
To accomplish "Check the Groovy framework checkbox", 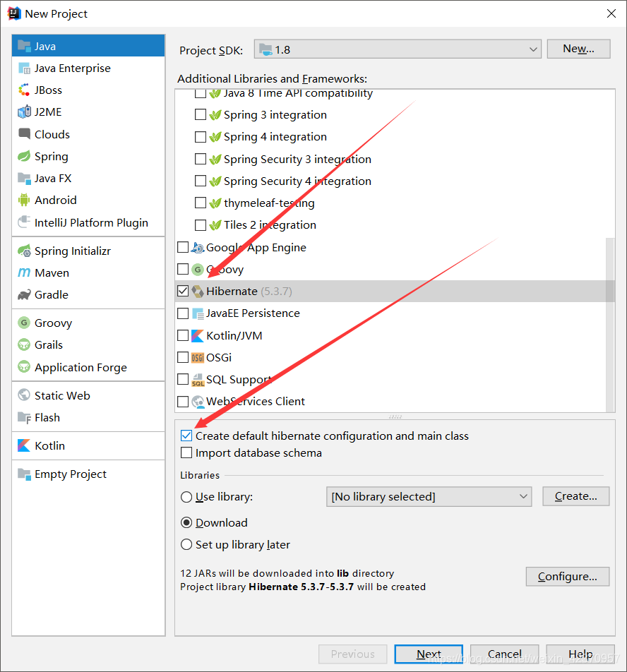I will tap(183, 269).
